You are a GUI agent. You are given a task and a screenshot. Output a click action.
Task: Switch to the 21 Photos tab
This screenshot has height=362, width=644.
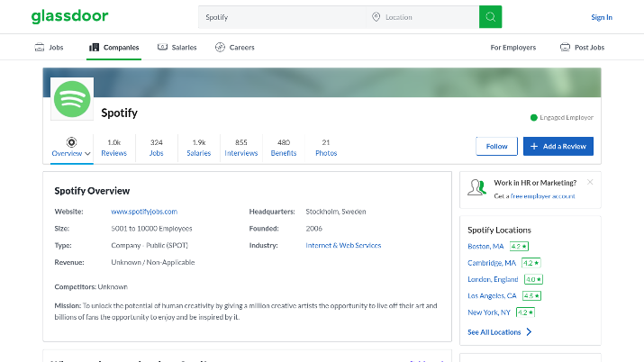click(326, 148)
